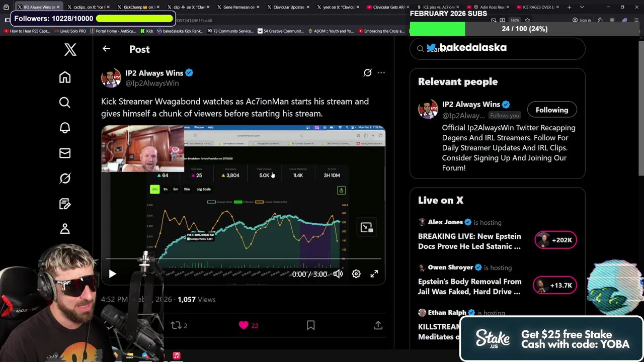Open the Profile person icon
This screenshot has height=362, width=644.
[65, 229]
